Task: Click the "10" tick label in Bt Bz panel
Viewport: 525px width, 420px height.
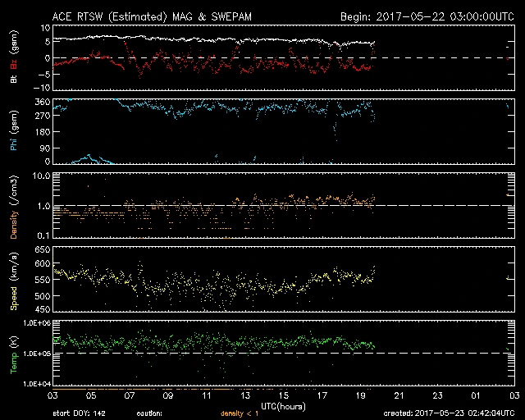Action: pos(46,28)
